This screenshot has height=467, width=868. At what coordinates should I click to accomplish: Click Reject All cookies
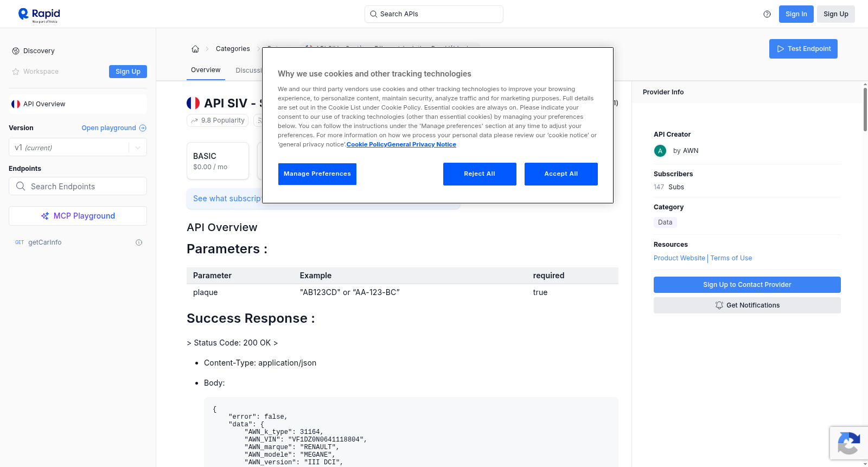(x=480, y=174)
